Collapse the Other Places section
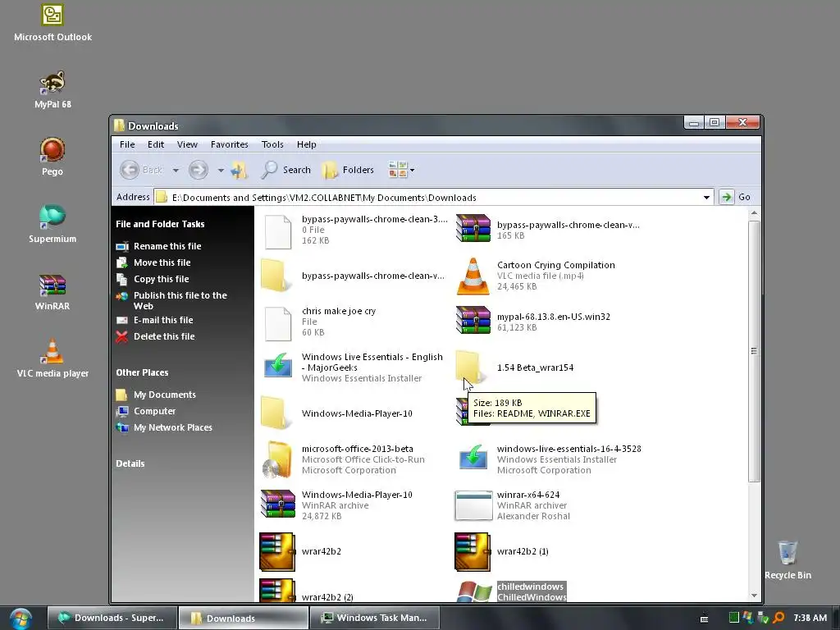Viewport: 840px width, 630px height. [x=142, y=372]
